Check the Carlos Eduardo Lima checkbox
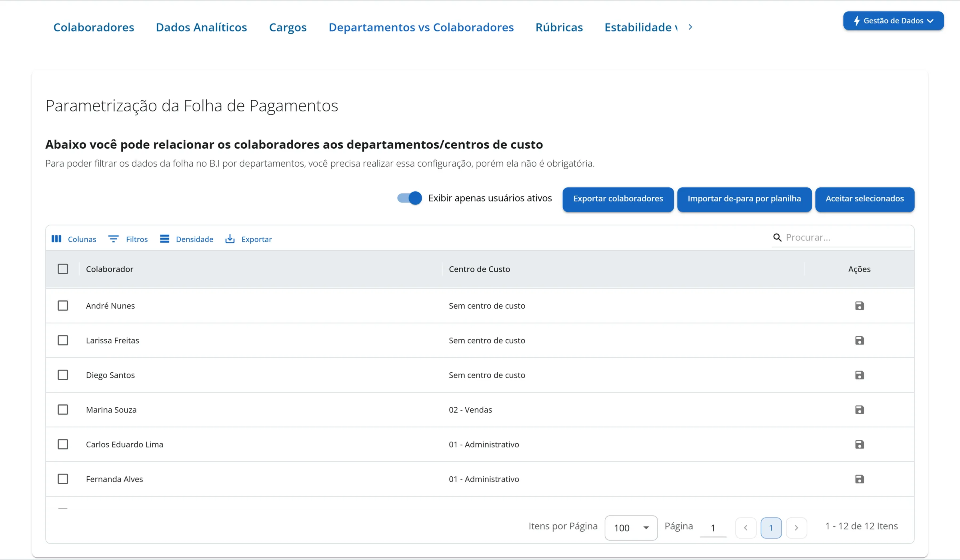960x560 pixels. [x=63, y=444]
